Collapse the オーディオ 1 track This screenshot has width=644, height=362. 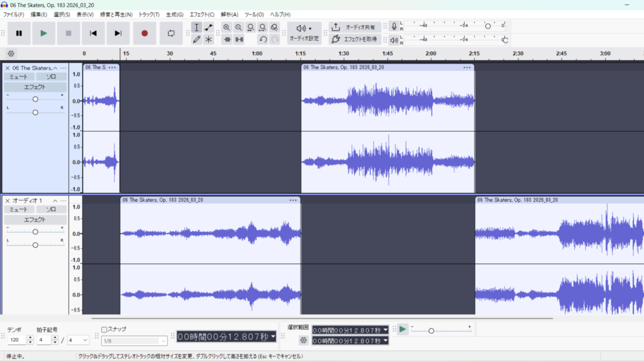55,200
